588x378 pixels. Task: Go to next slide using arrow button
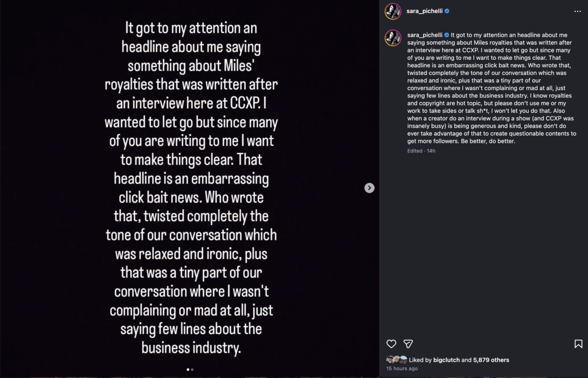click(369, 188)
